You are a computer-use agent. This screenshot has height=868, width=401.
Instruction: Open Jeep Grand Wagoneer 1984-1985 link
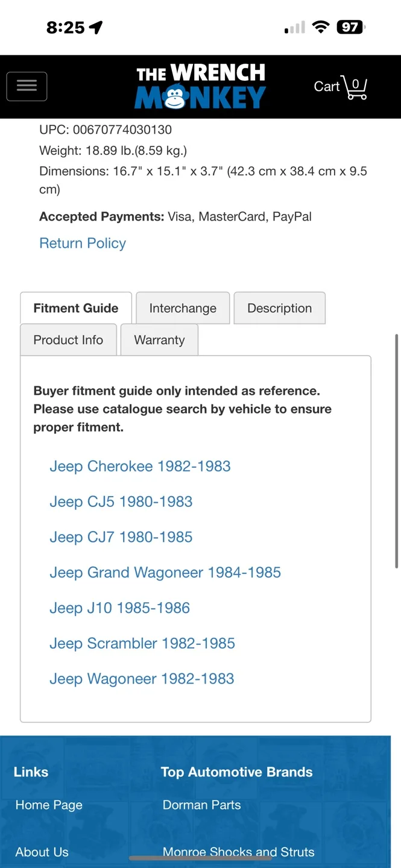coord(165,573)
